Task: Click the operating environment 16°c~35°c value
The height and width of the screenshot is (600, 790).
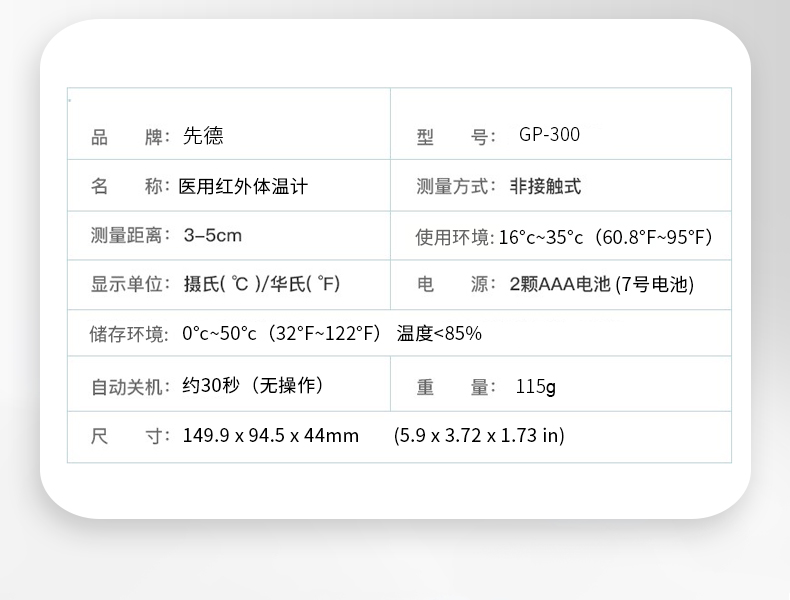Action: [x=606, y=237]
